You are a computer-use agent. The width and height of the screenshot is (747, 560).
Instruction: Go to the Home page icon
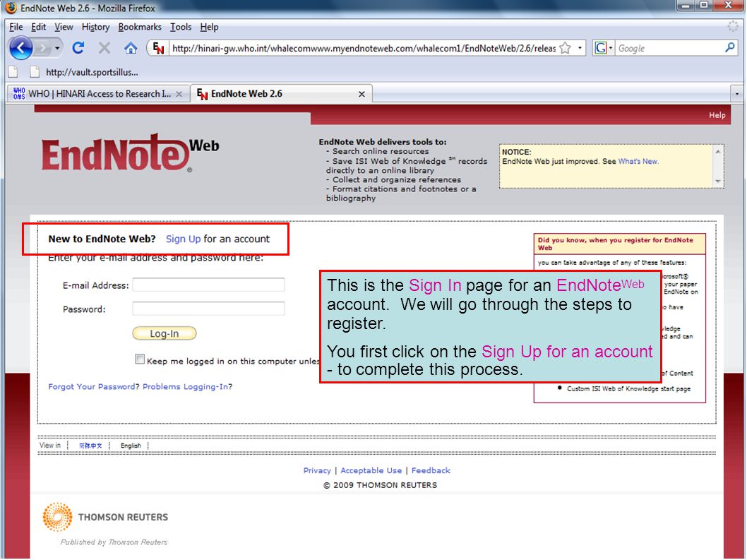(x=131, y=48)
